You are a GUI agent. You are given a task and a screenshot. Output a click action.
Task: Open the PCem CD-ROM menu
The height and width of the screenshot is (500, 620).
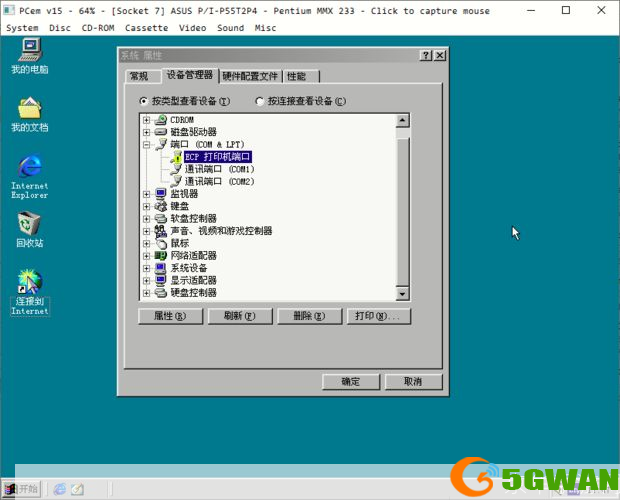(98, 28)
